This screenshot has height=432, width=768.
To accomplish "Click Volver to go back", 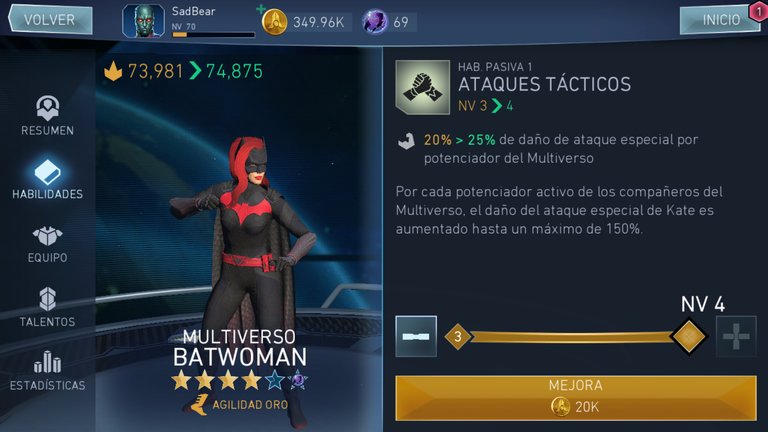I will (x=50, y=20).
